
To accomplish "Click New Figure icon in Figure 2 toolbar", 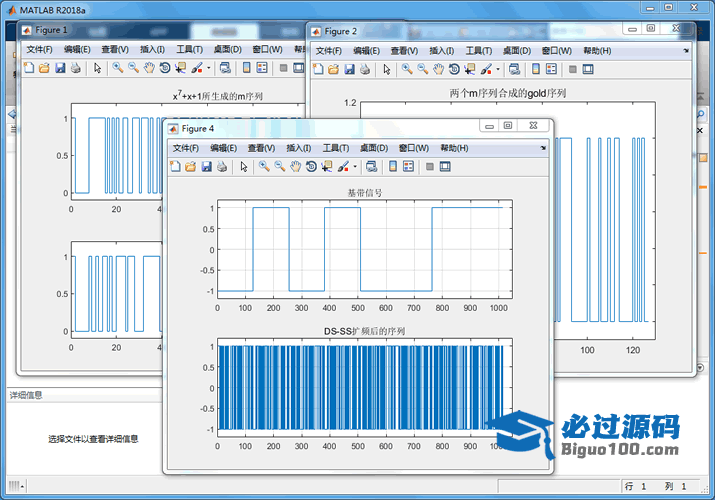I will click(319, 69).
